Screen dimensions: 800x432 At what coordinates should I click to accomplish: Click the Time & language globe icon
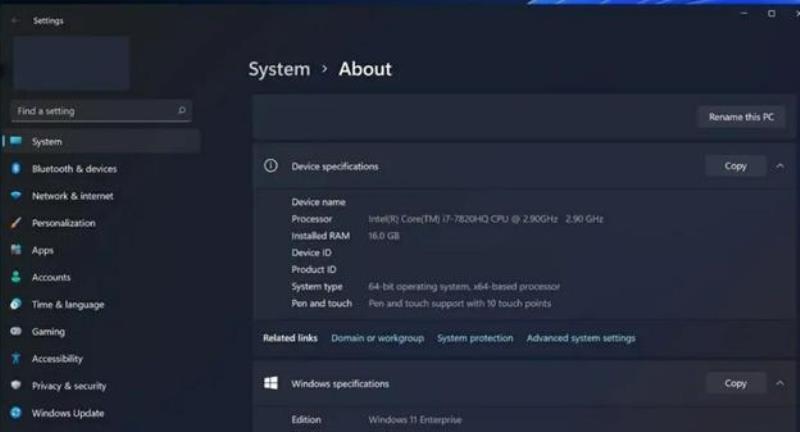tap(16, 304)
